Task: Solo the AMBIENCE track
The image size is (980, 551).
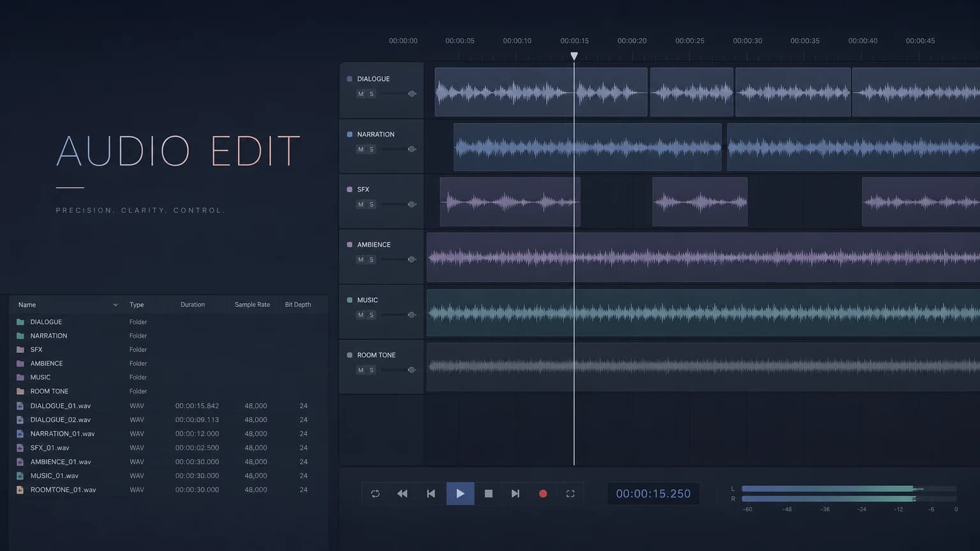Action: 371,260
